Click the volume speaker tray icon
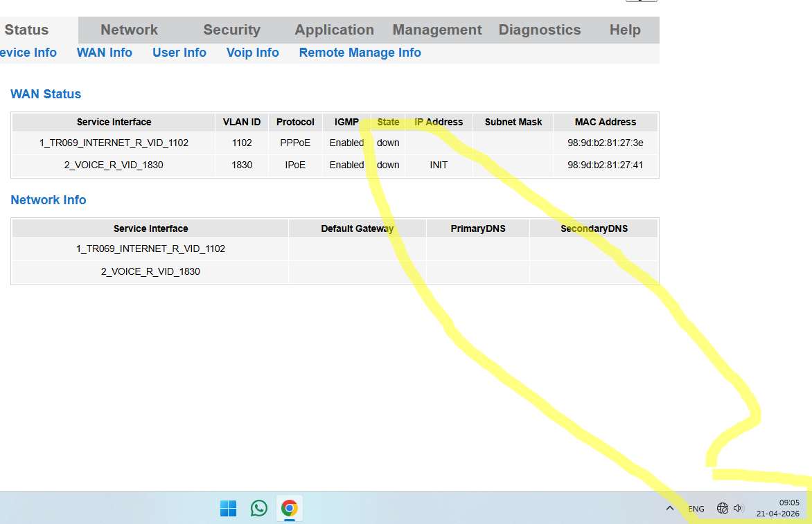This screenshot has height=524, width=812. pos(739,509)
